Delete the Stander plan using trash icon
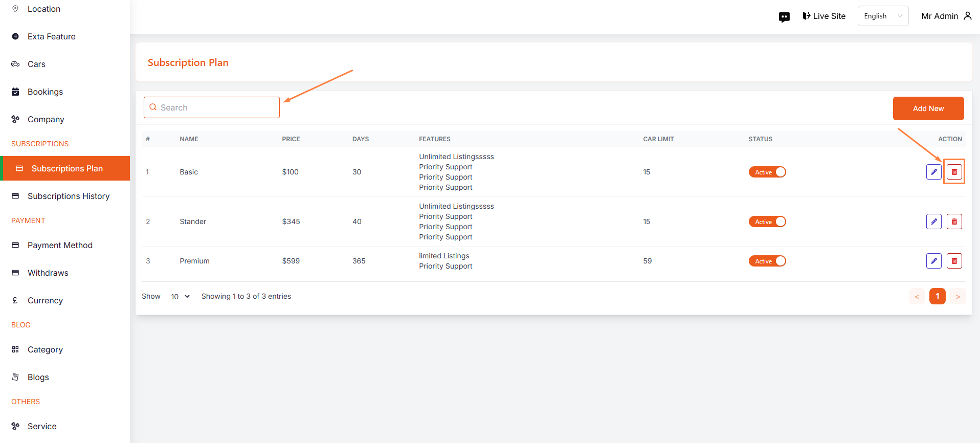The height and width of the screenshot is (443, 980). [x=954, y=221]
